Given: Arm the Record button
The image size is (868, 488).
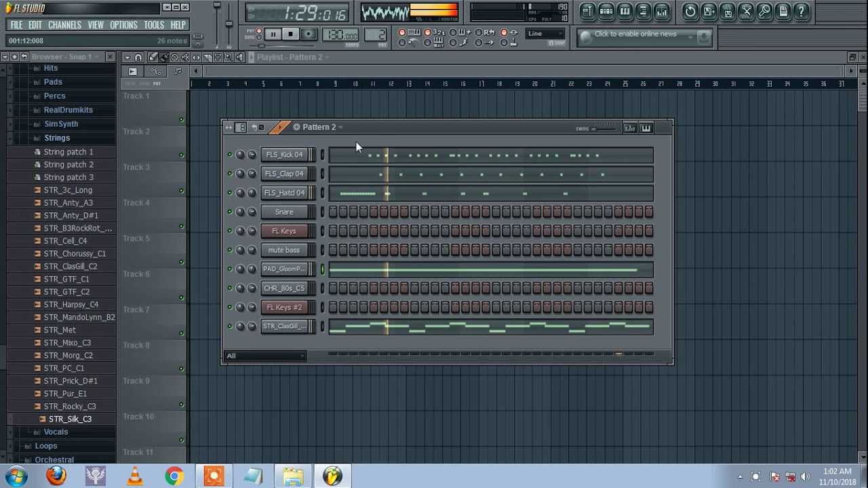Looking at the screenshot, I should [x=309, y=34].
